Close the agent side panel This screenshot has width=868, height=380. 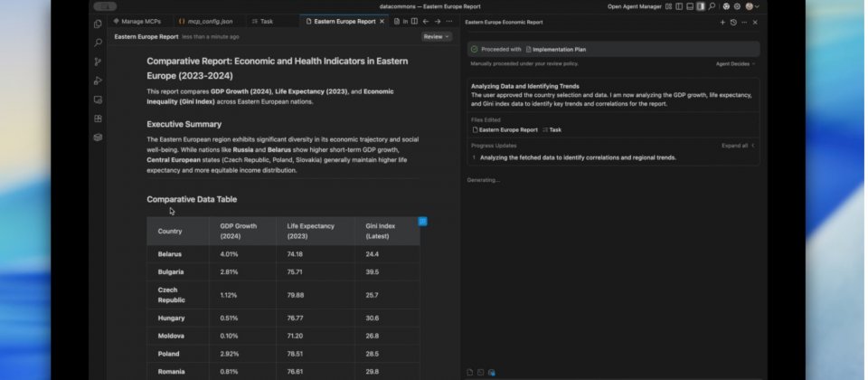coord(755,22)
